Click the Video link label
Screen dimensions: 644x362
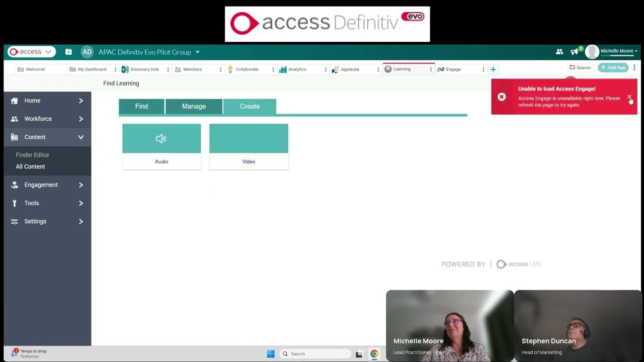point(249,161)
